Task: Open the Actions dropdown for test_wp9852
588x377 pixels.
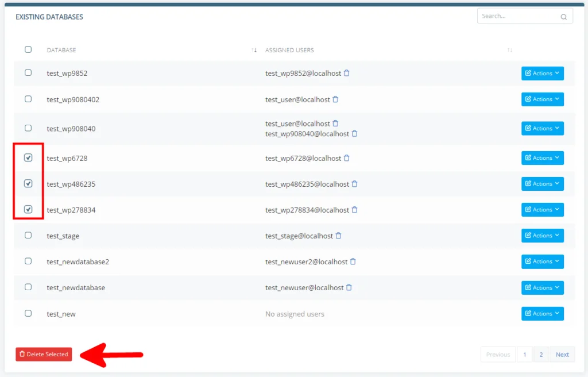Action: click(x=542, y=74)
